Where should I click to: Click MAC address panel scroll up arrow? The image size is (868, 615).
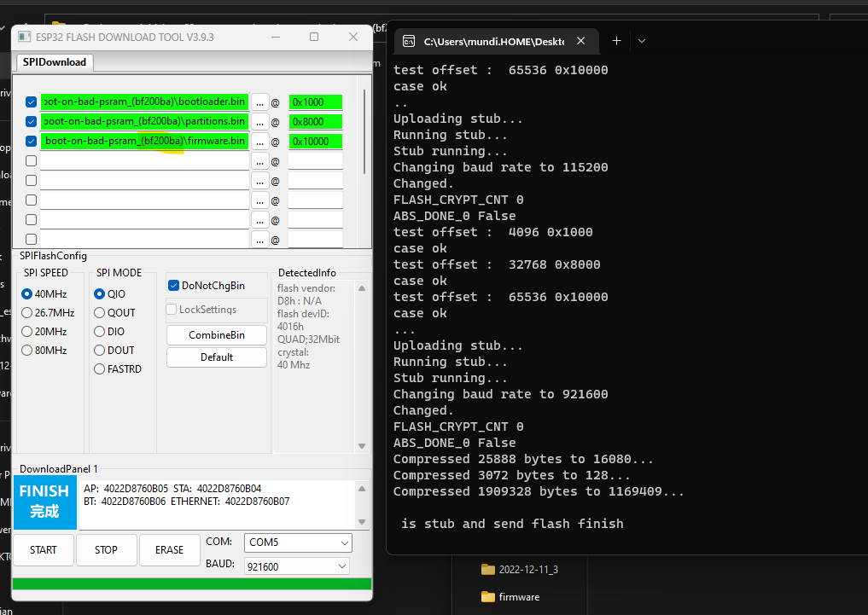click(x=362, y=489)
